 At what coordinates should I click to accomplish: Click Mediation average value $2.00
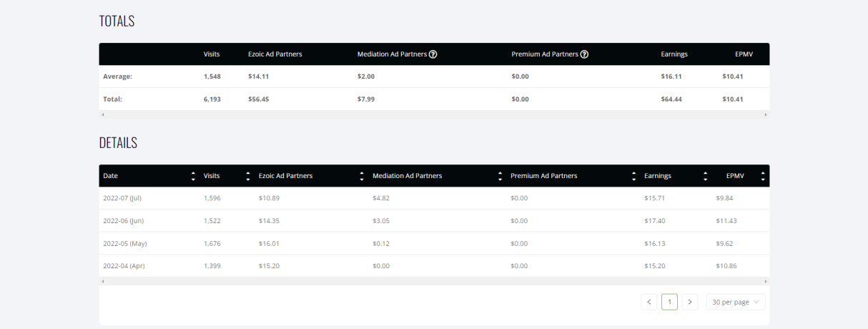pos(366,77)
